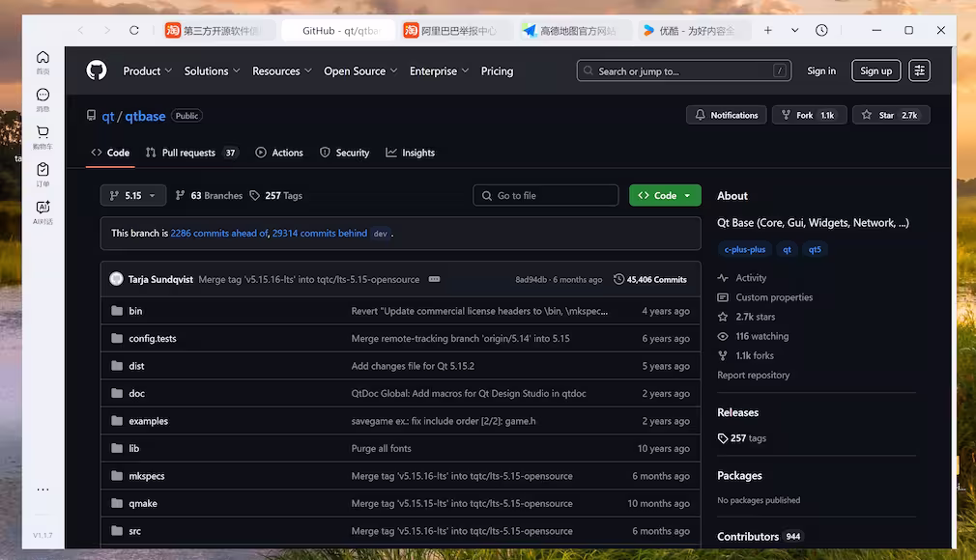This screenshot has height=560, width=976.
Task: Open the qt owner link
Action: [x=107, y=117]
